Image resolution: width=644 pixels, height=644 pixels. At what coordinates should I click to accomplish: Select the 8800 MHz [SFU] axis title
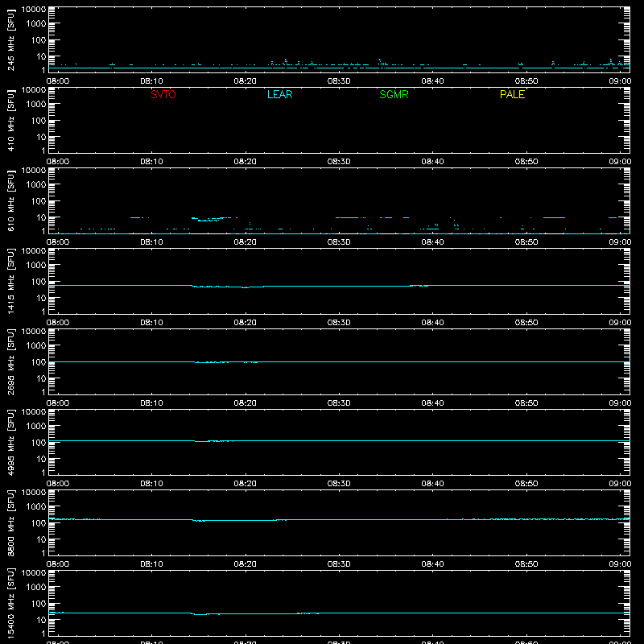coord(11,522)
